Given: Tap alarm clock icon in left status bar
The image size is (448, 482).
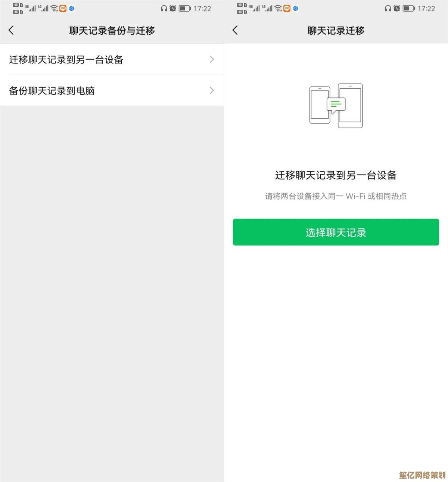Looking at the screenshot, I should (172, 8).
